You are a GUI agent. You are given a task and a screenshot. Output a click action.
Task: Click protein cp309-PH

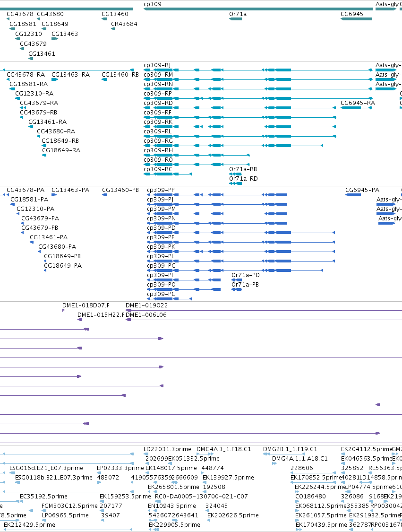(x=162, y=275)
